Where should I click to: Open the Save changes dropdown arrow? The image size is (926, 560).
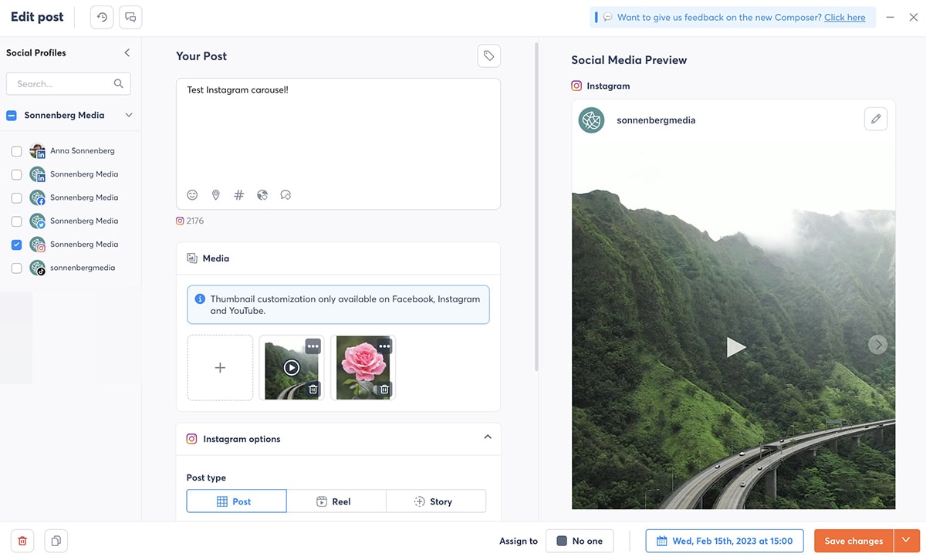pyautogui.click(x=906, y=541)
